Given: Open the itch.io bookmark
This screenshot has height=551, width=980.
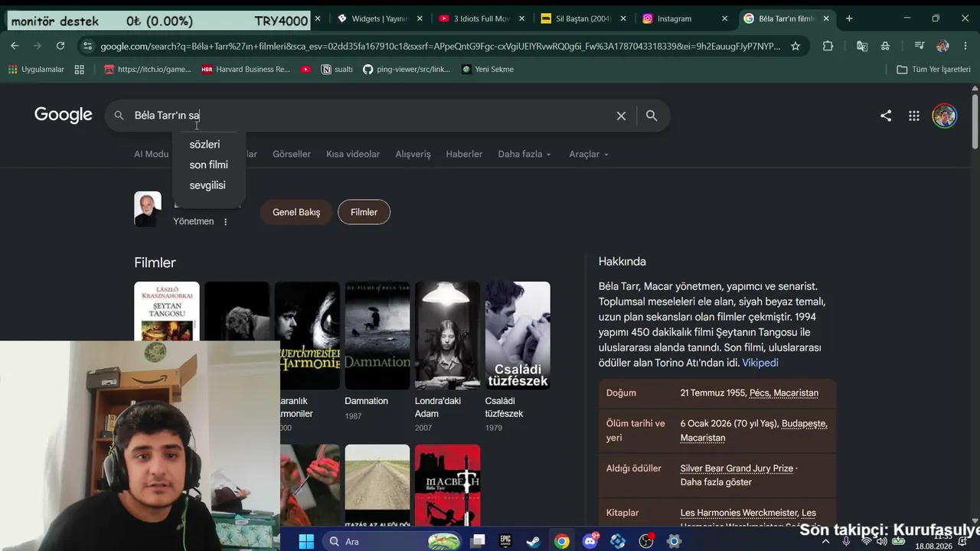Looking at the screenshot, I should tap(147, 69).
